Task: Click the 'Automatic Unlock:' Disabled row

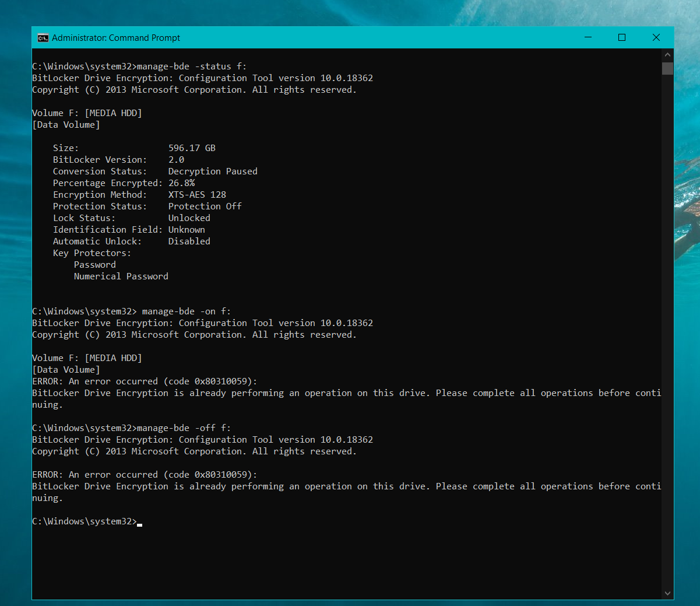Action: click(132, 241)
